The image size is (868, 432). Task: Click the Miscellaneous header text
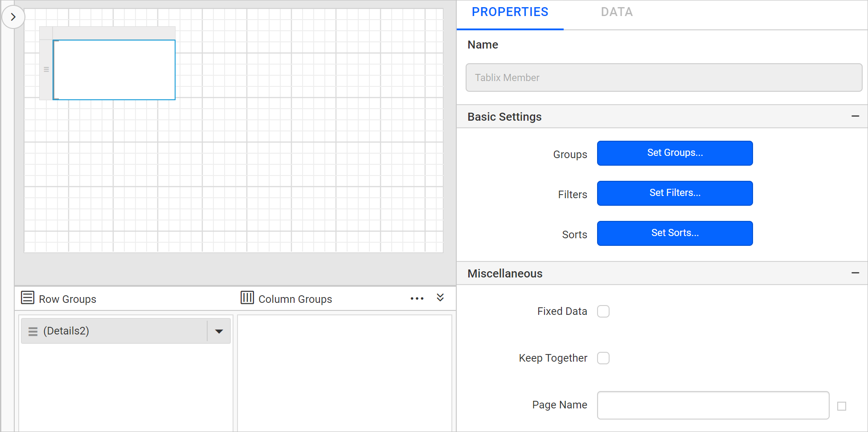click(x=505, y=273)
